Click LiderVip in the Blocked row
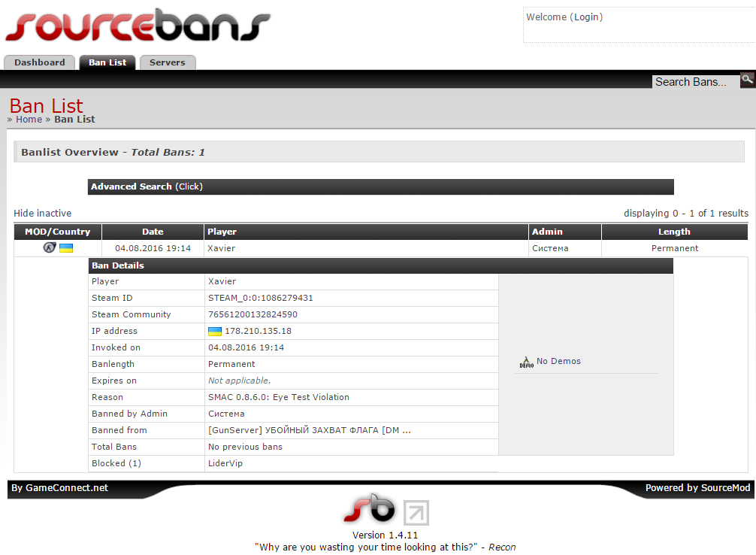The image size is (756, 555). click(225, 463)
